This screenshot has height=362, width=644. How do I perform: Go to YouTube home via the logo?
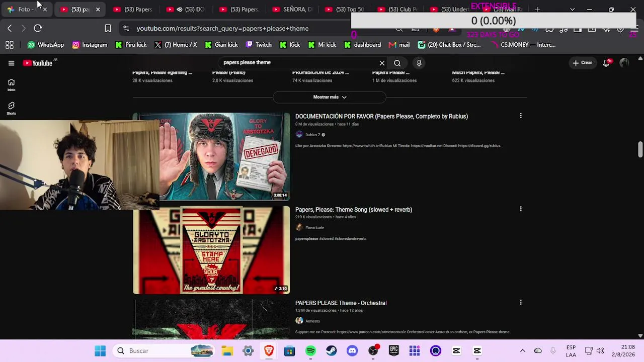[38, 63]
